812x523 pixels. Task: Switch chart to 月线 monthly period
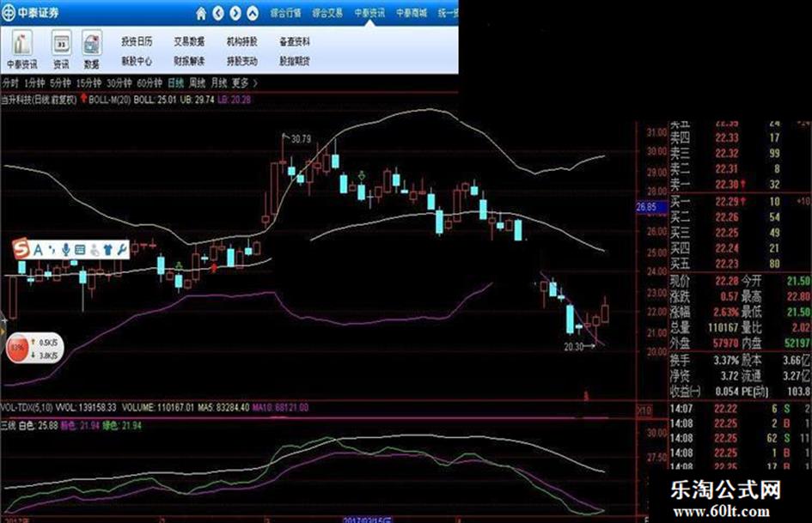219,82
